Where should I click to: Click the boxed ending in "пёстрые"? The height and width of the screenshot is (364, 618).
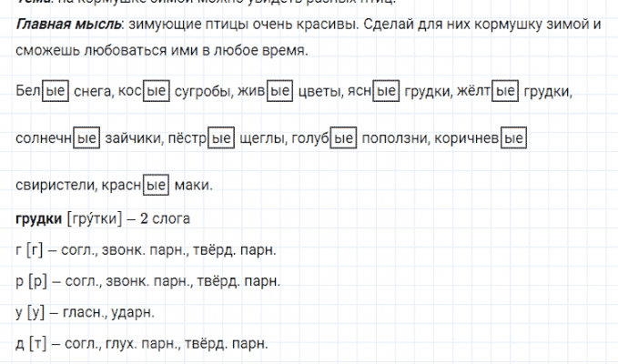pos(221,139)
